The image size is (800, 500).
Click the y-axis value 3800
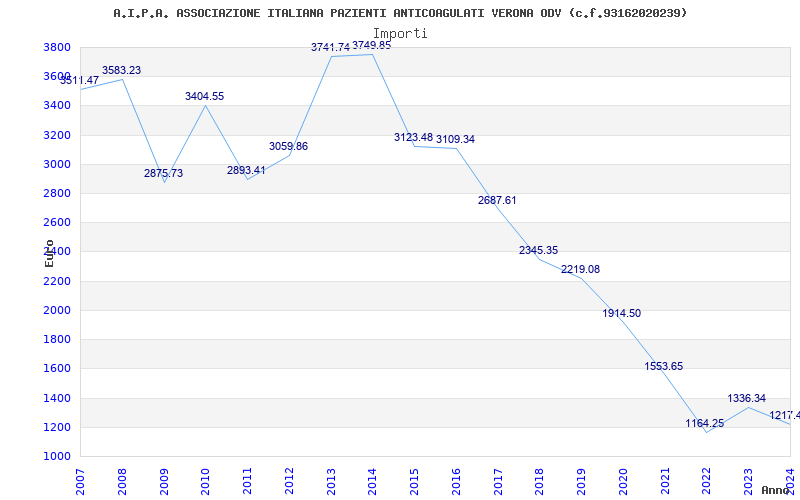[58, 47]
